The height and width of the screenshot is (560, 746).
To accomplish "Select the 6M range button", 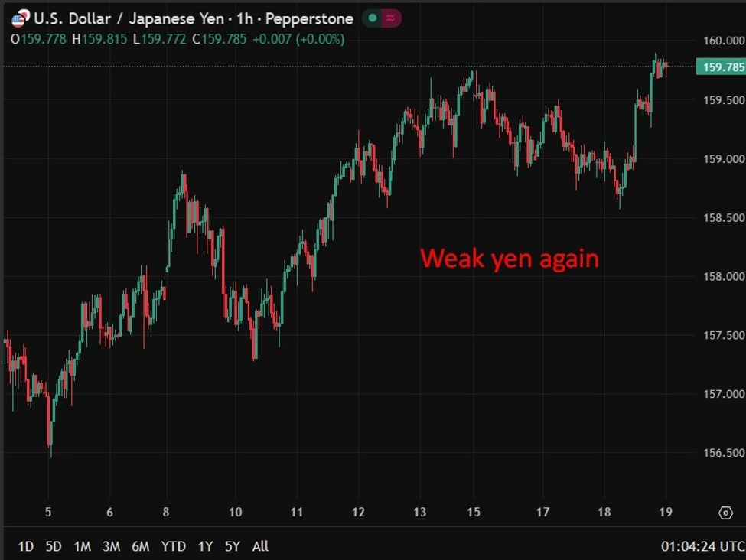I will [140, 547].
